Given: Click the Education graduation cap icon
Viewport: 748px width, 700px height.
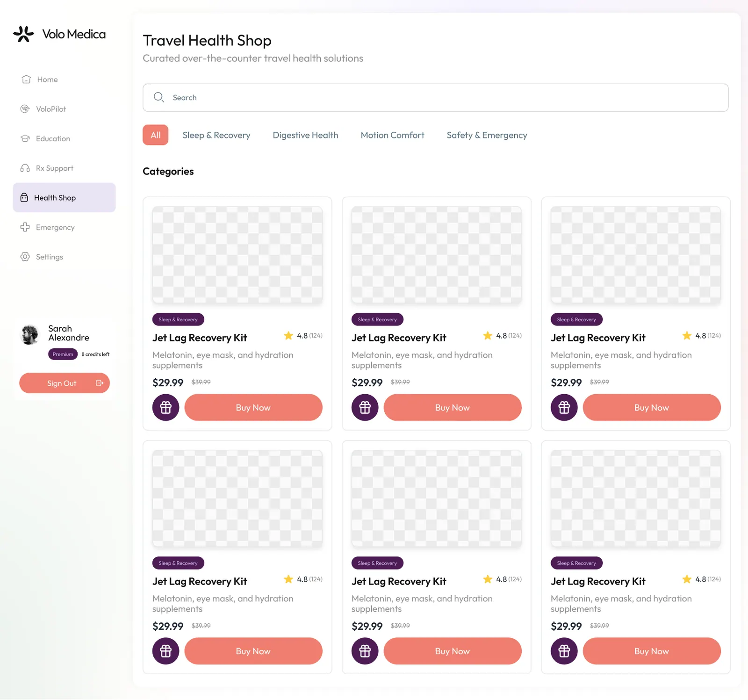Looking at the screenshot, I should pos(25,138).
